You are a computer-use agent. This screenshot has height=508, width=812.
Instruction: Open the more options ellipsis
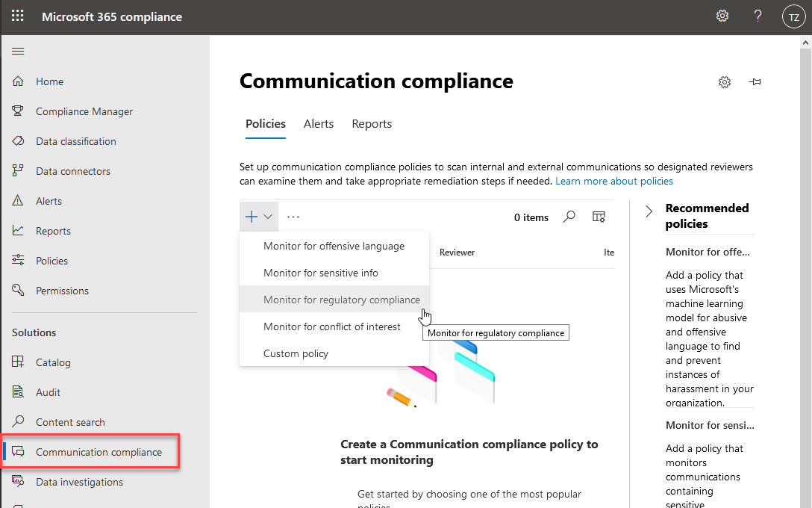[293, 217]
